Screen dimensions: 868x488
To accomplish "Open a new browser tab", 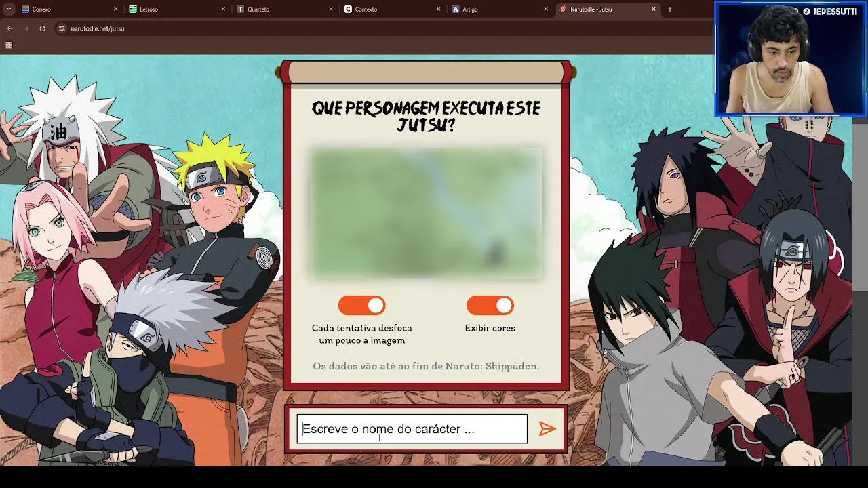I will coord(670,9).
